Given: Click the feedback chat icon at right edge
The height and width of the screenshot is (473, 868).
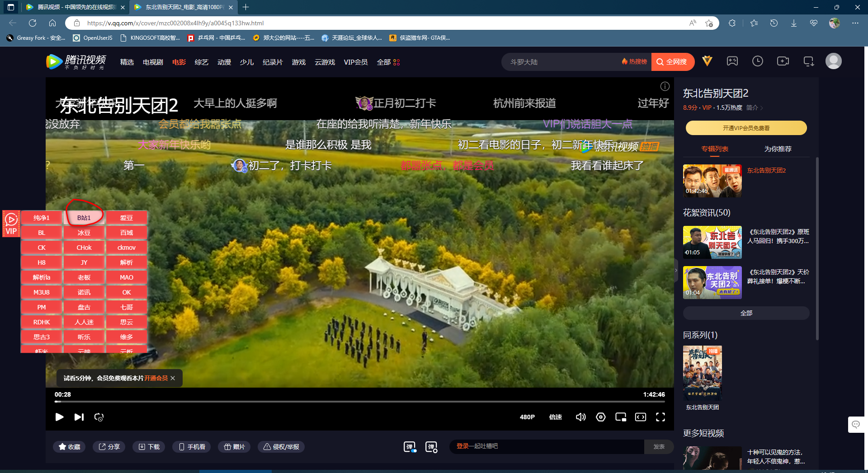Looking at the screenshot, I should point(856,425).
